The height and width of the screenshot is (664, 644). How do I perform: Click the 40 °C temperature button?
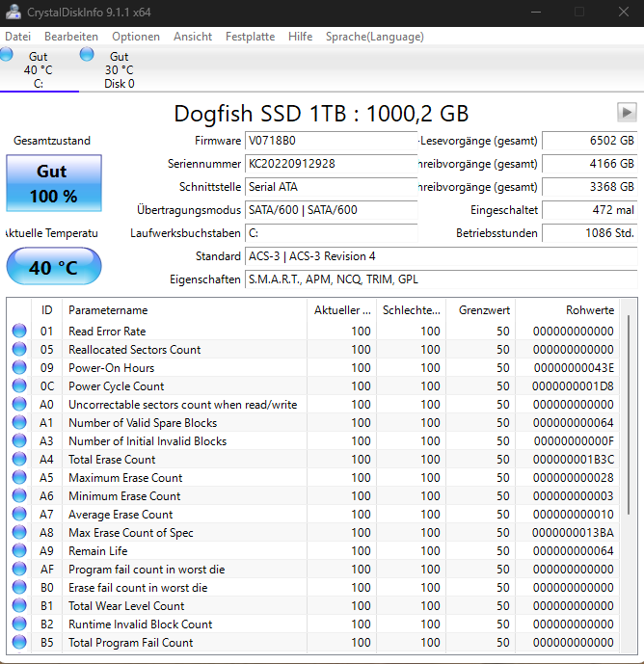[x=54, y=266]
